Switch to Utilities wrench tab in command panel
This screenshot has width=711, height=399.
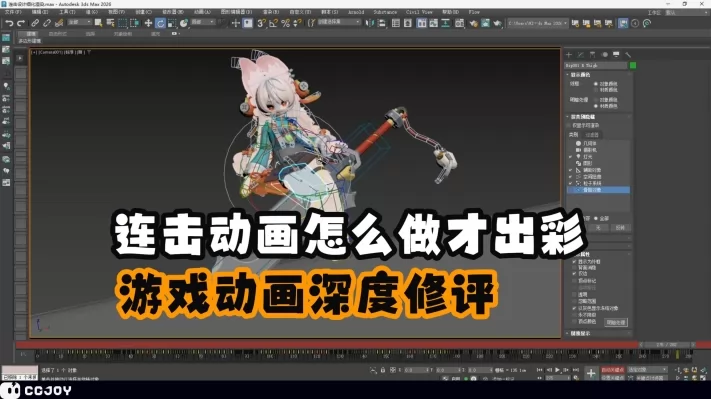click(628, 54)
